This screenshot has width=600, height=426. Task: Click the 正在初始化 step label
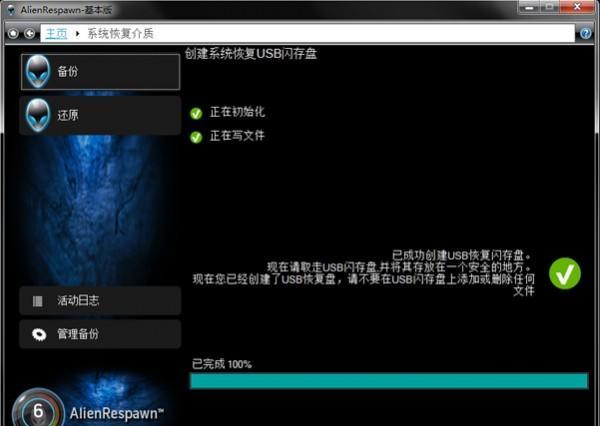click(x=237, y=112)
